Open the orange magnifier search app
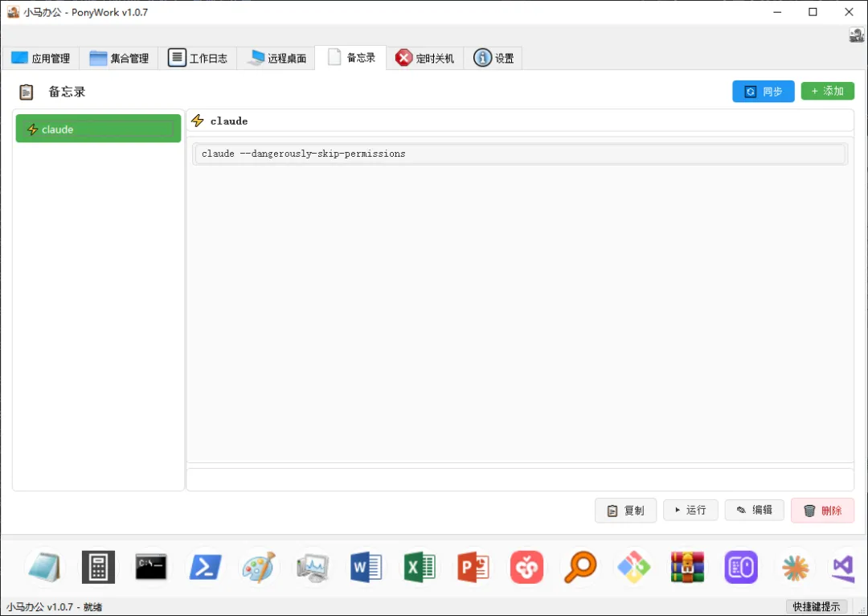868x616 pixels. [580, 567]
